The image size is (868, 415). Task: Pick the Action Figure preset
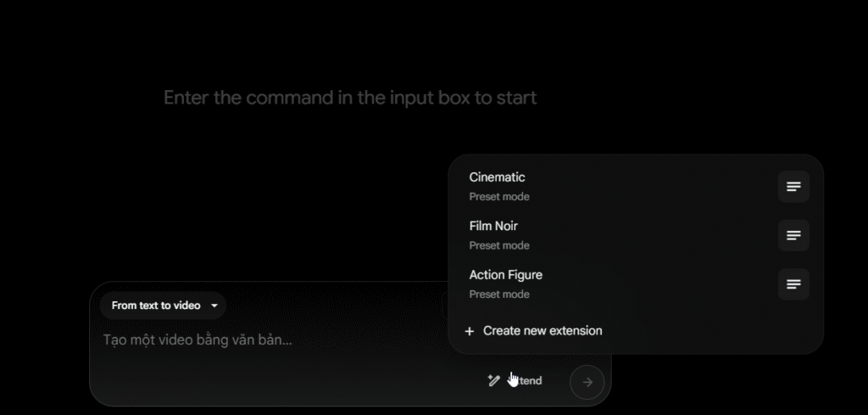click(x=506, y=275)
